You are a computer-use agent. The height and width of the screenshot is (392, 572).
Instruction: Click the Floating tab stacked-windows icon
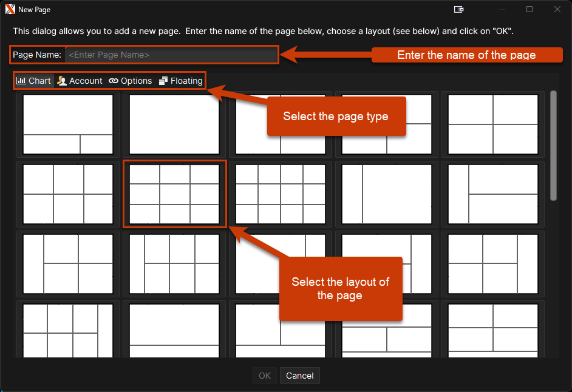163,81
